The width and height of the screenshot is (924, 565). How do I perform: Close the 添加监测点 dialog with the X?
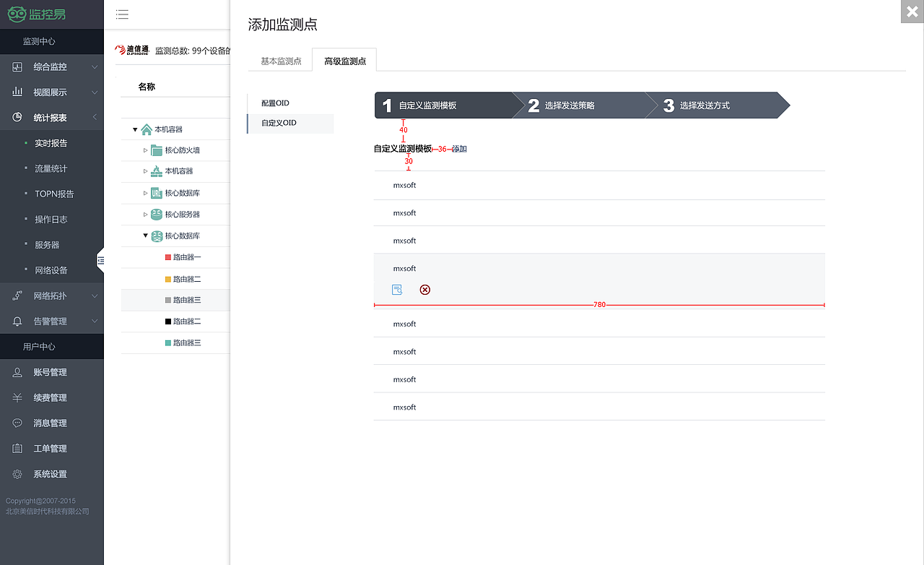[x=912, y=12]
